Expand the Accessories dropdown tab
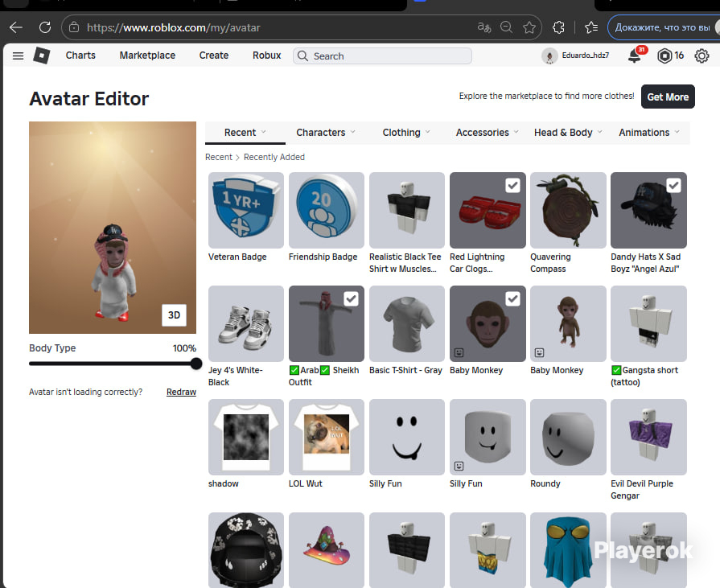The image size is (720, 588). (486, 133)
